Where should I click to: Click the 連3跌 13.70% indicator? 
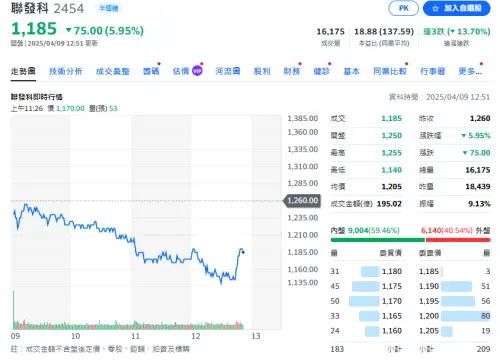(x=457, y=32)
